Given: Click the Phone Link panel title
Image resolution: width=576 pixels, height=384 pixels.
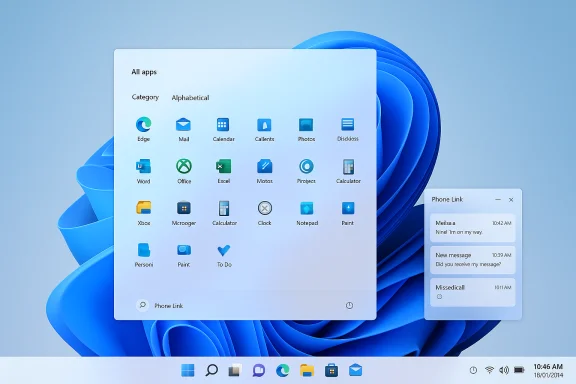Looking at the screenshot, I should pos(447,199).
